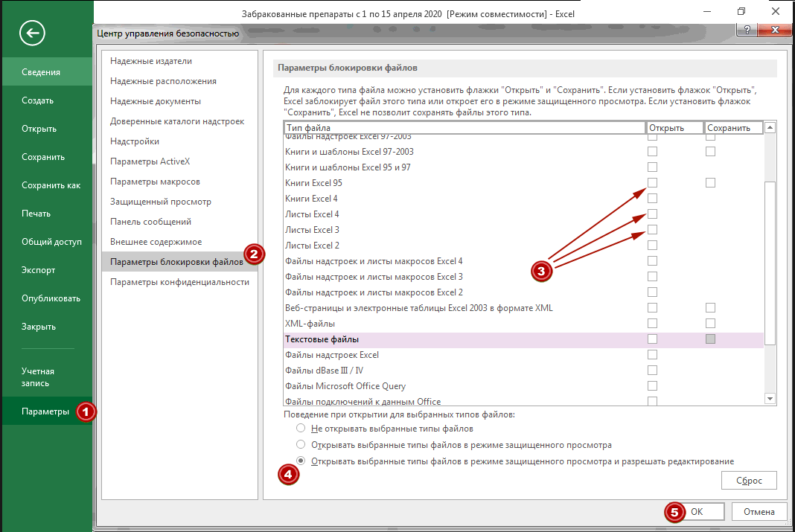Click scroll up arrow of file type list
The width and height of the screenshot is (795, 532).
click(x=770, y=128)
